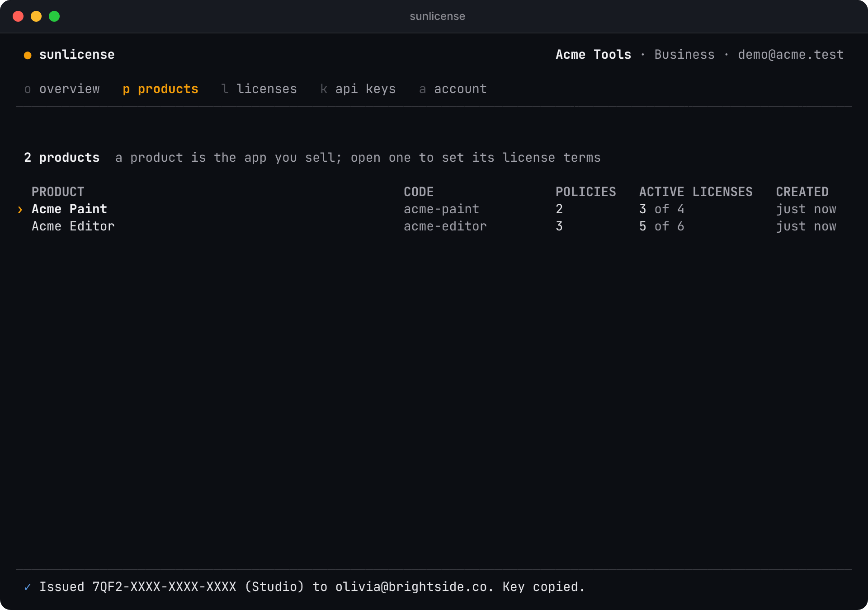Select the products tab

click(x=160, y=89)
